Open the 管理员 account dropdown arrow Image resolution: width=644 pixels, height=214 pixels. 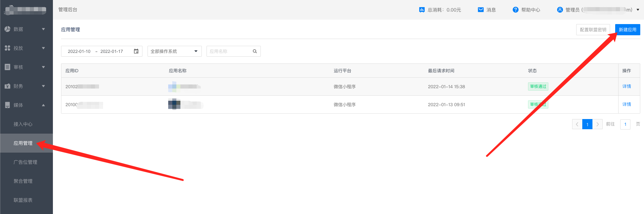point(638,10)
